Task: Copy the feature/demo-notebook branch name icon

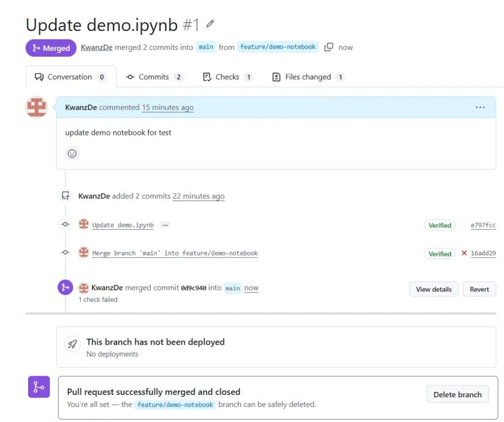Action: [x=328, y=47]
